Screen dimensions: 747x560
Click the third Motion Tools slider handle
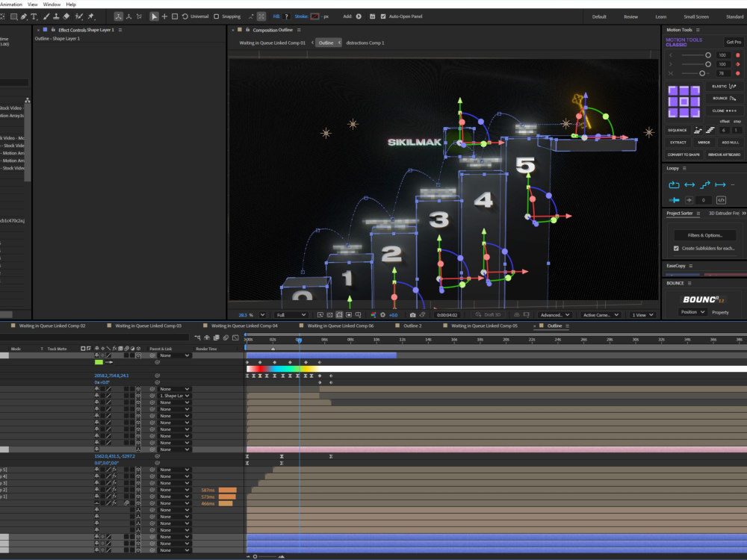click(701, 73)
